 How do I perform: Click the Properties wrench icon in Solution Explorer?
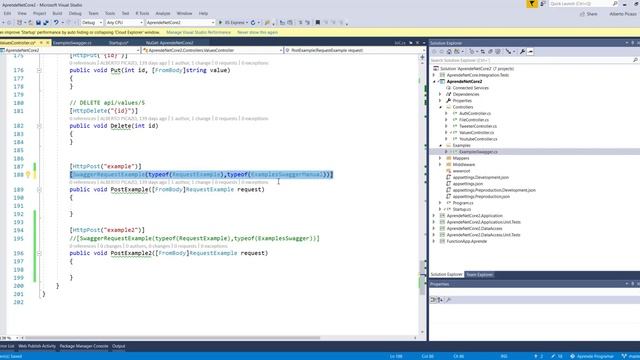pyautogui.click(x=522, y=51)
